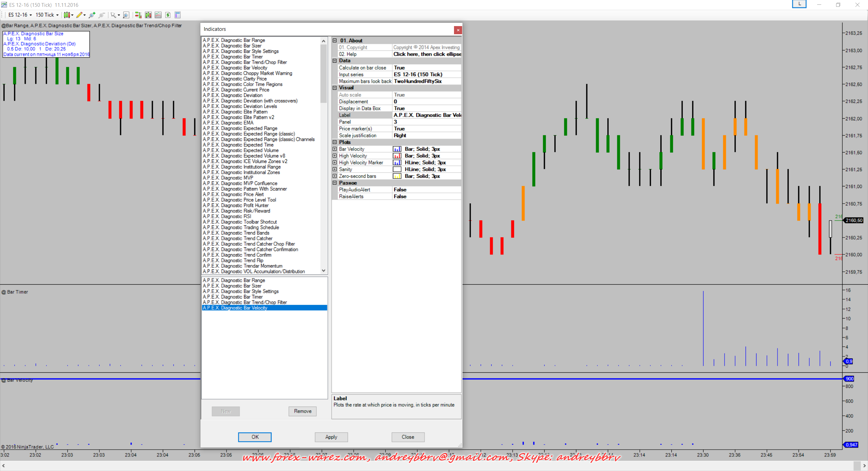Open the Chart Trader toolbar icon
868x471 pixels.
pyautogui.click(x=138, y=15)
